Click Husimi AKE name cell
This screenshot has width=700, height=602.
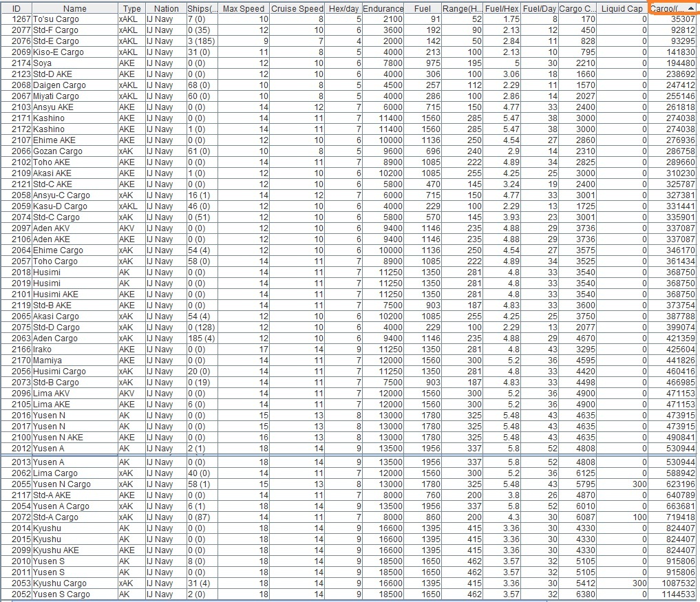pos(75,294)
